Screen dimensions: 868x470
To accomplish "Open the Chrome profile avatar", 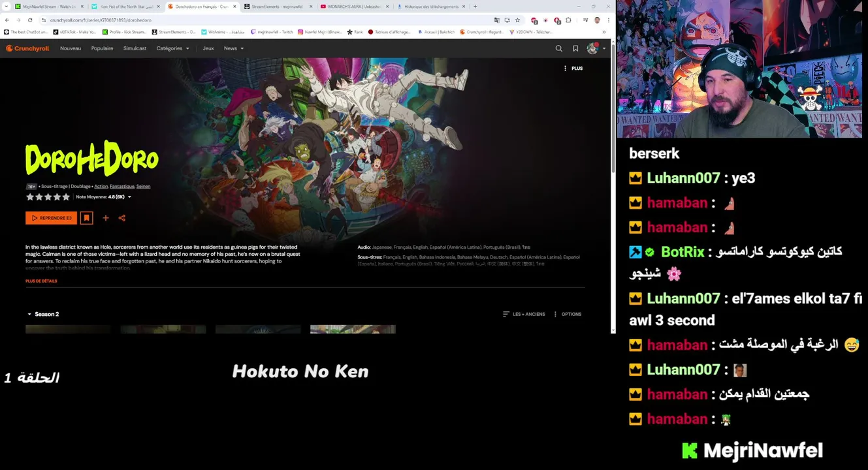I will click(x=597, y=20).
